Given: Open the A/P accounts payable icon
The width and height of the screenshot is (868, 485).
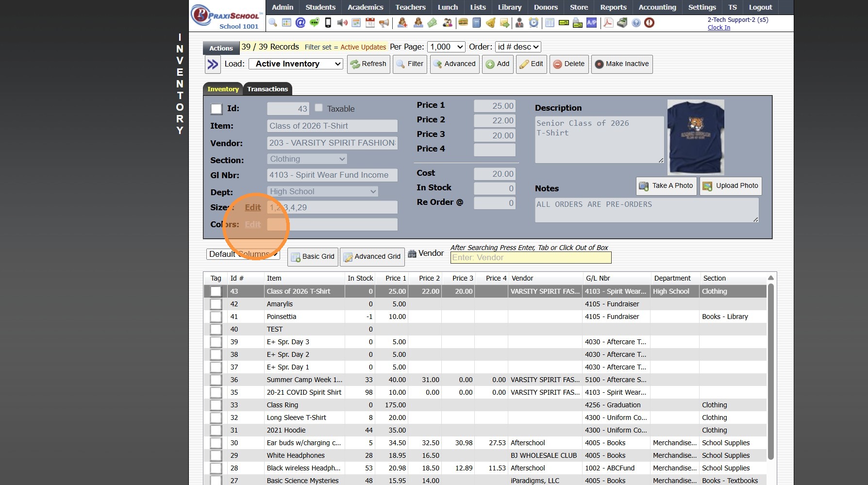Looking at the screenshot, I should click(591, 22).
